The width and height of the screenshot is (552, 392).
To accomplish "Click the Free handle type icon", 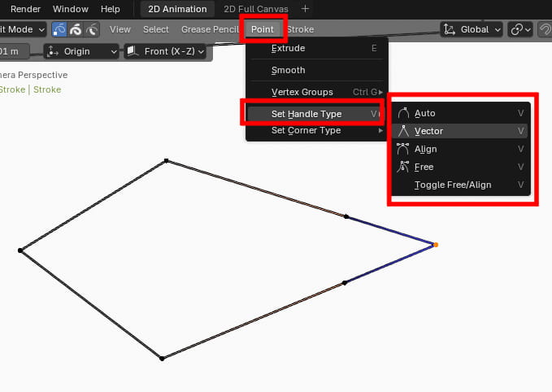I will tap(403, 167).
